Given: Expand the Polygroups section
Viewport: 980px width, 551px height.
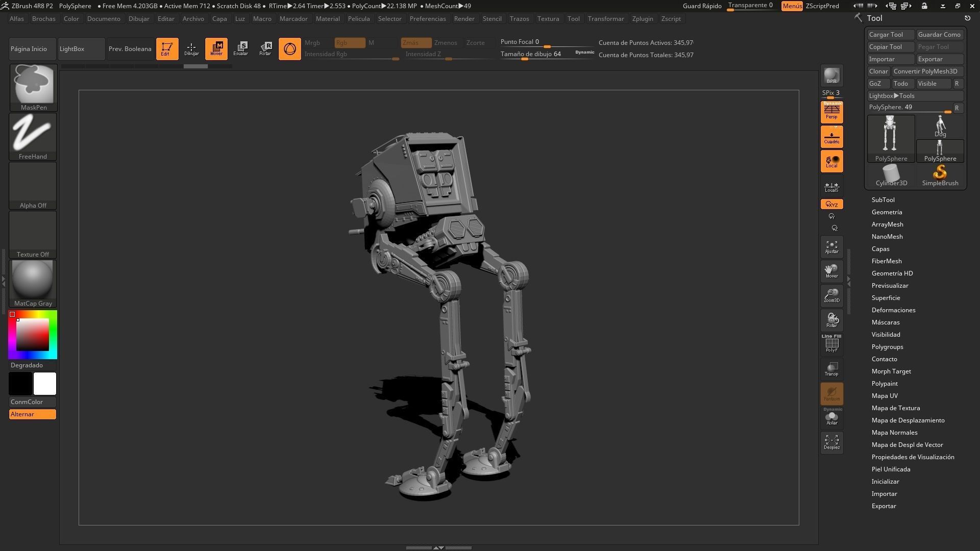Looking at the screenshot, I should point(888,347).
